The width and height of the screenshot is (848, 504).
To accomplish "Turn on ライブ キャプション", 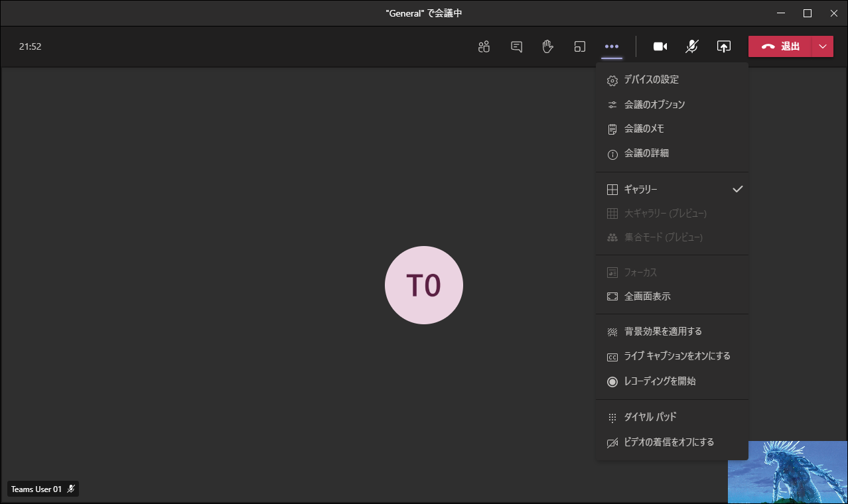I will coord(672,356).
